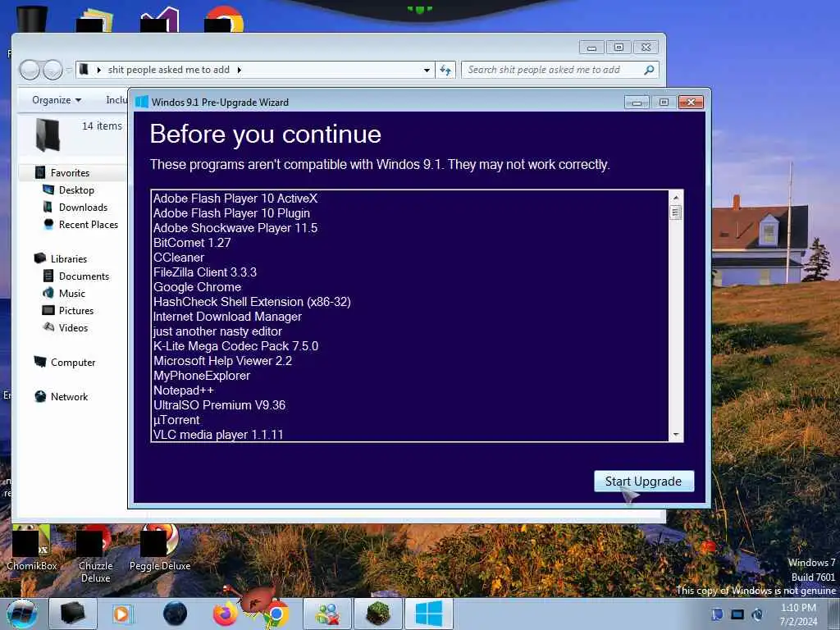Open the dark globe taskbar icon
This screenshot has width=840, height=630.
(x=176, y=614)
